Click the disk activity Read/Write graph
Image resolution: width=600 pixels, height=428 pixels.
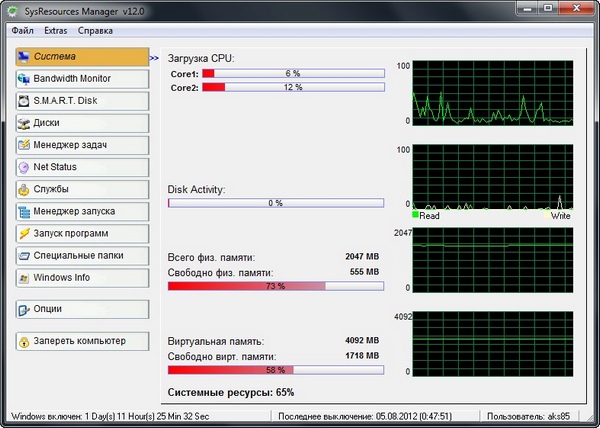point(493,177)
